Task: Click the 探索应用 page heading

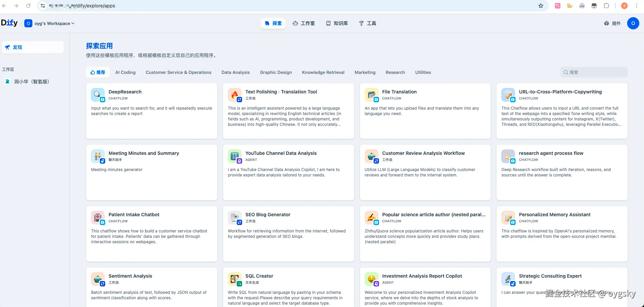Action: click(x=99, y=46)
